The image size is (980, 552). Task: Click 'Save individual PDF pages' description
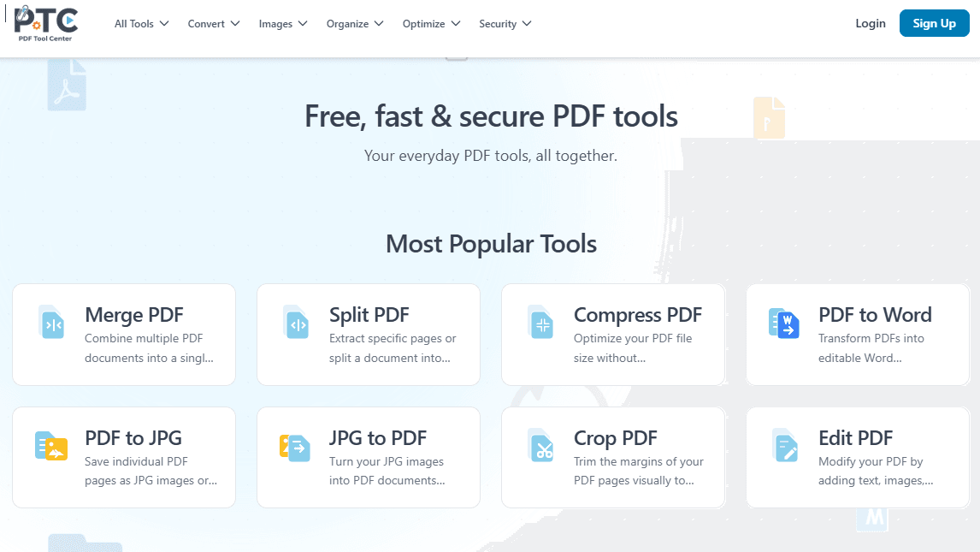(x=151, y=472)
